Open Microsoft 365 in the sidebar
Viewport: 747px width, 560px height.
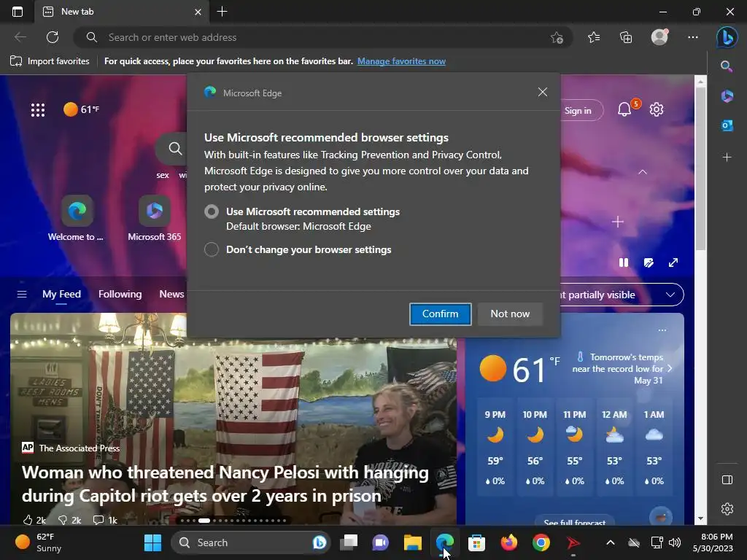pyautogui.click(x=727, y=96)
